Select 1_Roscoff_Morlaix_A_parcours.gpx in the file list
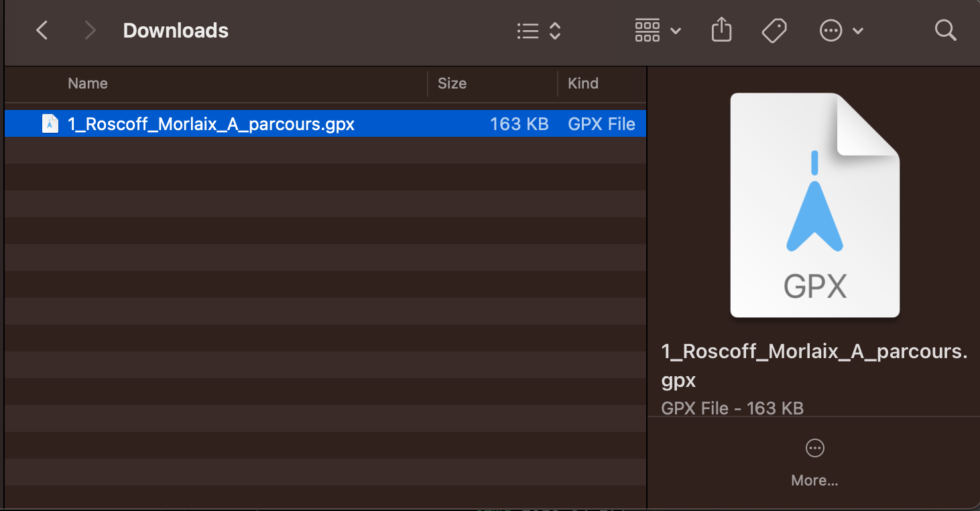Image resolution: width=980 pixels, height=511 pixels. coord(325,124)
